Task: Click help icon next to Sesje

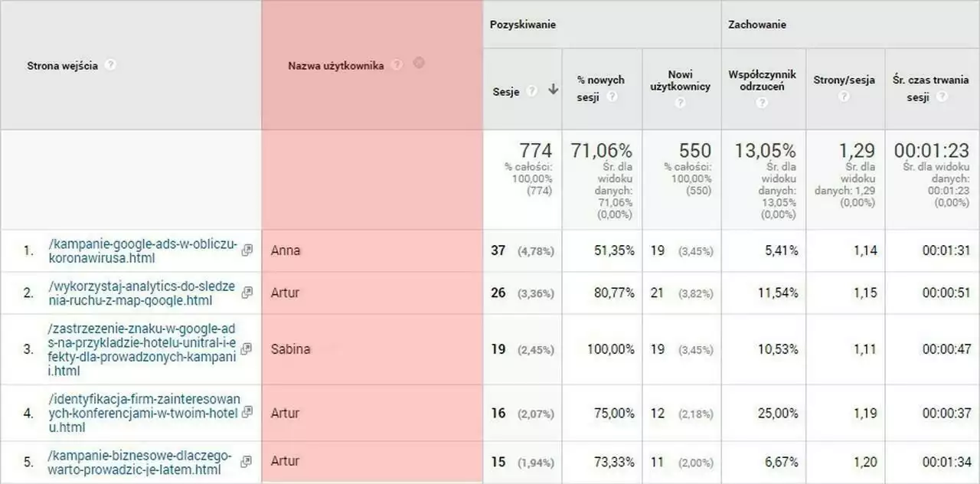Action: click(532, 91)
